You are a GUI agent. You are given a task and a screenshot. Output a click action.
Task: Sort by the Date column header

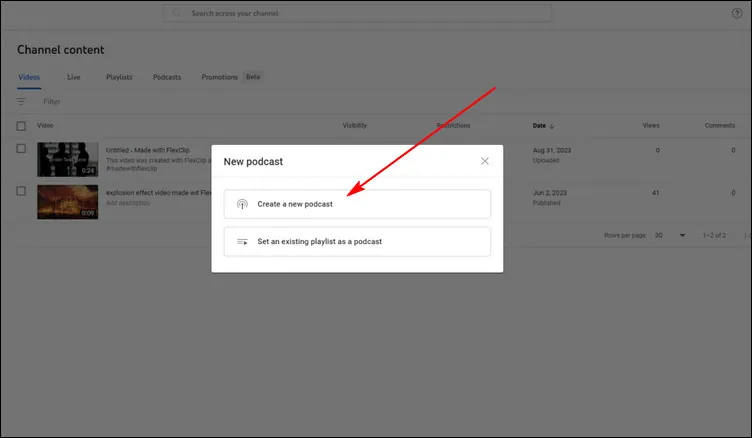[539, 126]
